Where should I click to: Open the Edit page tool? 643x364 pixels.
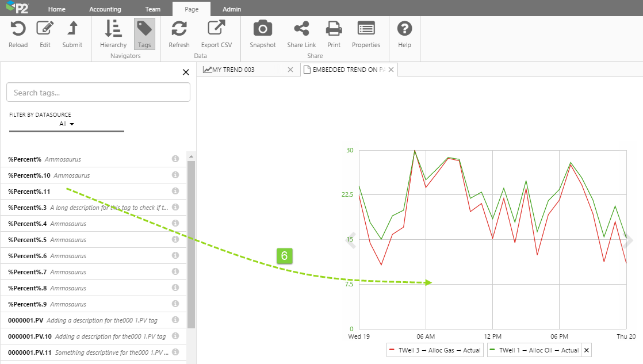pyautogui.click(x=45, y=29)
